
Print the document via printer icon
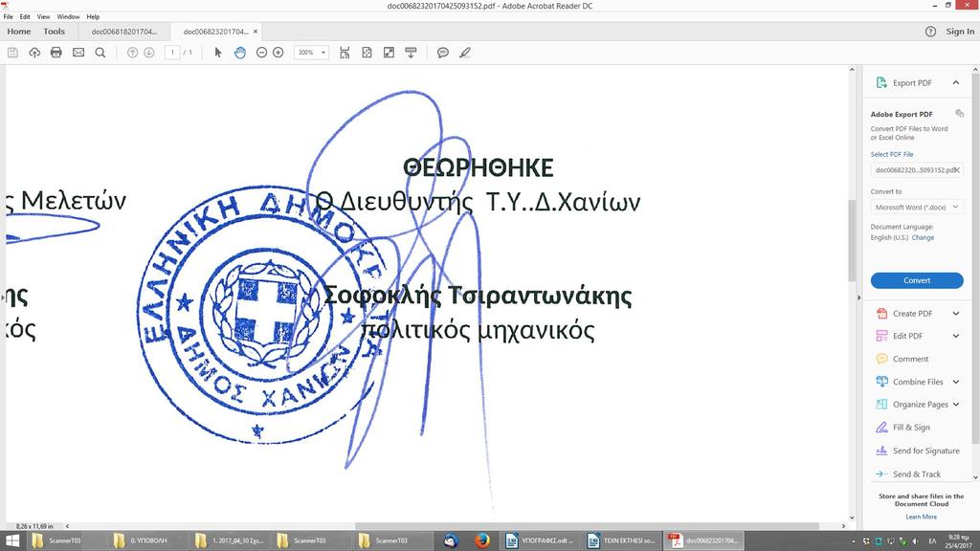tap(56, 53)
